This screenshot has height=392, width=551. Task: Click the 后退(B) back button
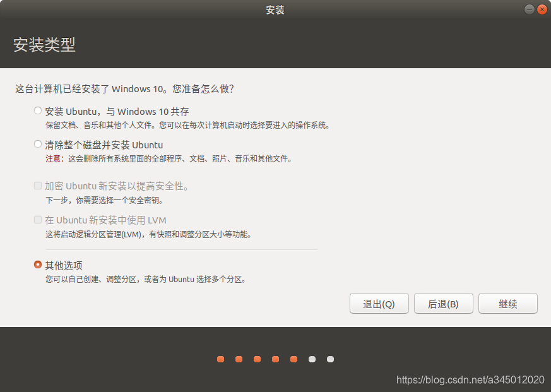click(444, 304)
